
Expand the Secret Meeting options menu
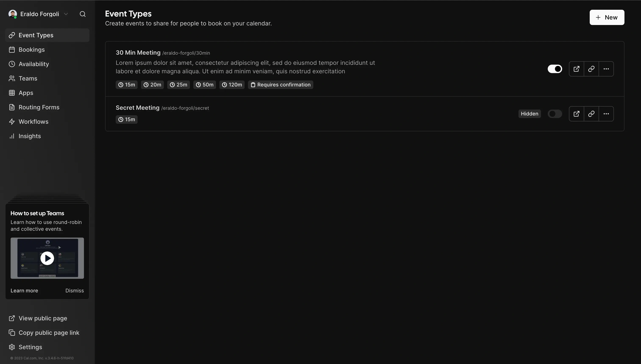point(607,114)
